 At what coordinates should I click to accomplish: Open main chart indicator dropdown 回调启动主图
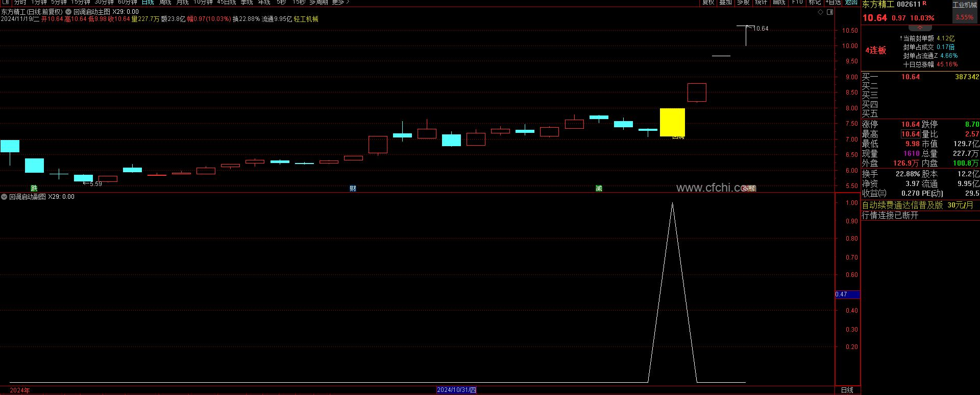(68, 12)
